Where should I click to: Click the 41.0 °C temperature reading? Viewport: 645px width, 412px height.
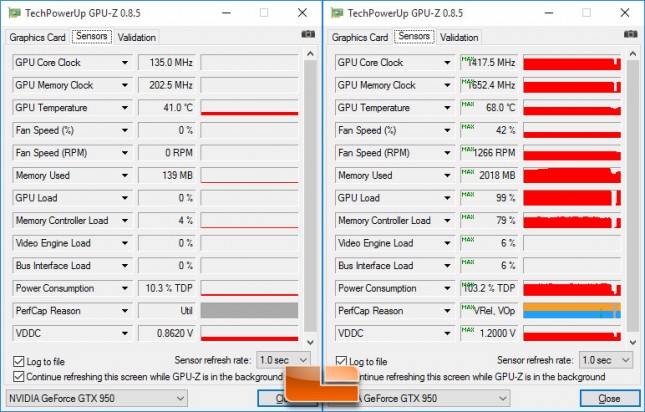[x=167, y=108]
